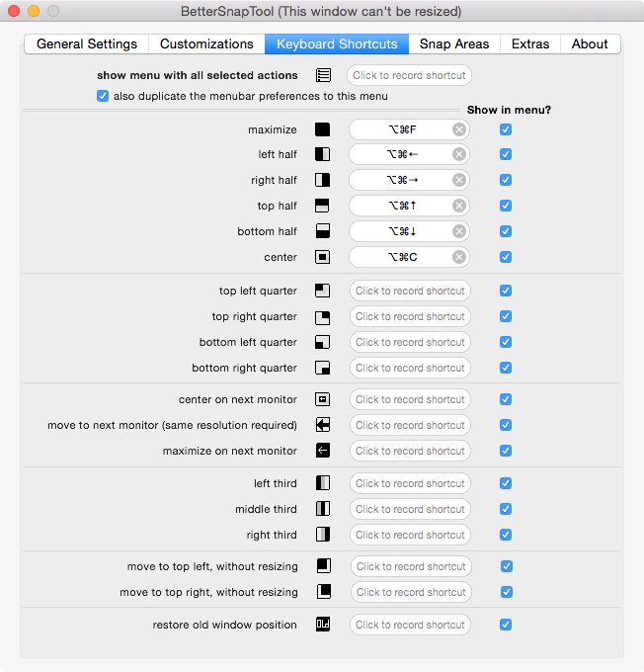This screenshot has width=644, height=672.
Task: Click the center layout icon
Action: (322, 257)
